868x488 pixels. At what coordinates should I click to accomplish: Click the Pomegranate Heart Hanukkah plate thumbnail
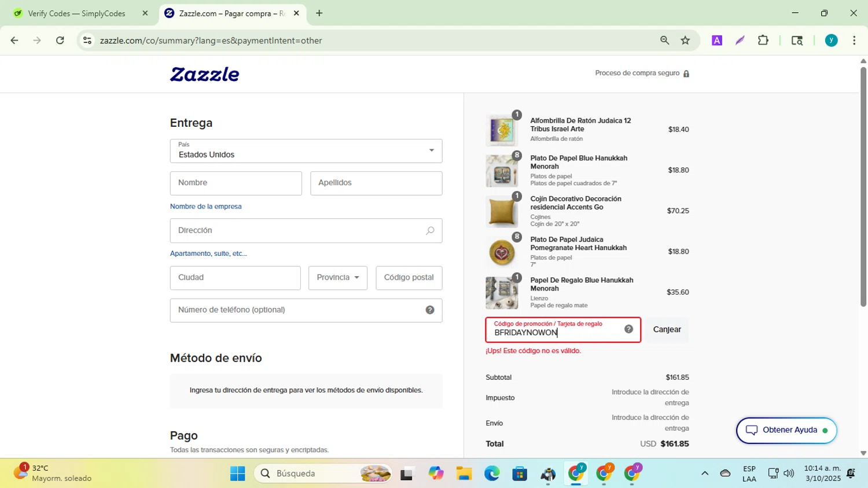pyautogui.click(x=502, y=252)
